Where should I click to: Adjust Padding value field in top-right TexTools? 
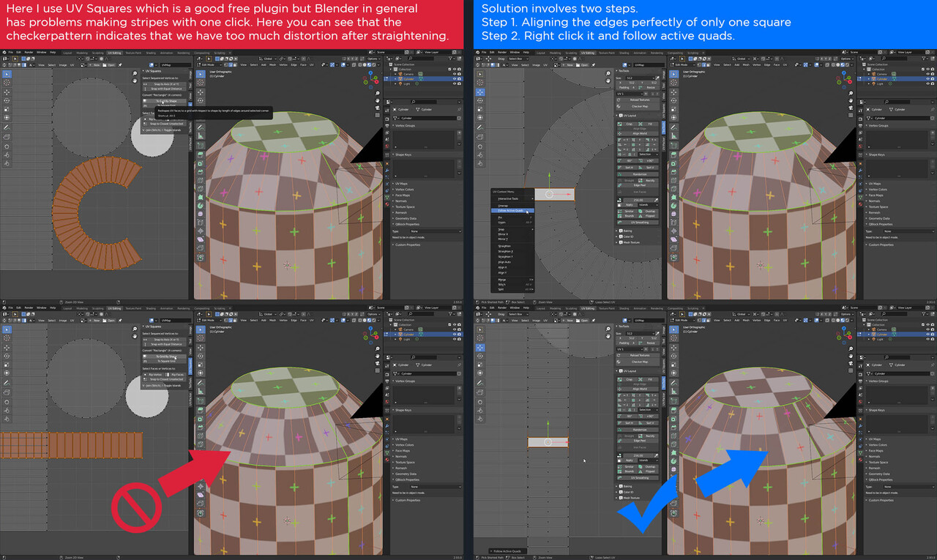(628, 87)
